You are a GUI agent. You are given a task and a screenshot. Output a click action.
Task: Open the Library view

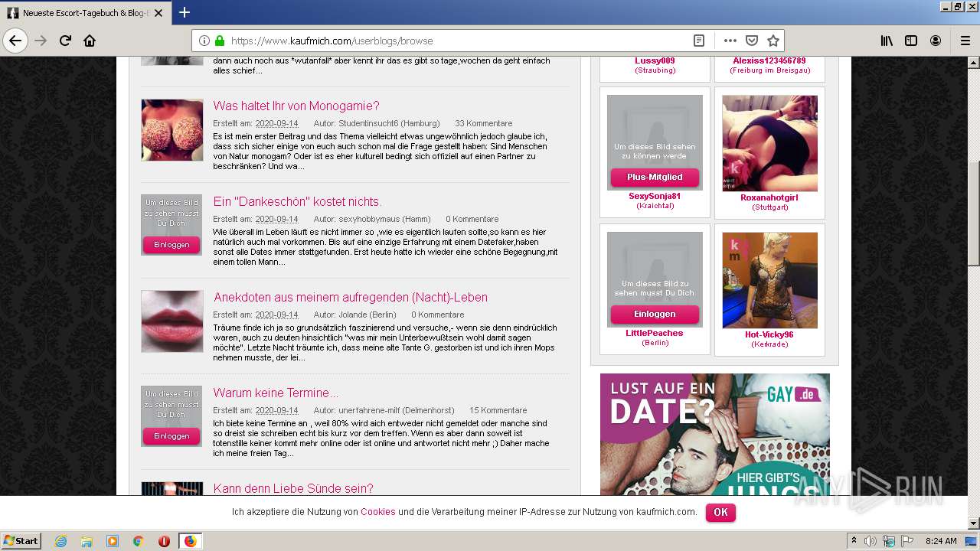[x=887, y=41]
